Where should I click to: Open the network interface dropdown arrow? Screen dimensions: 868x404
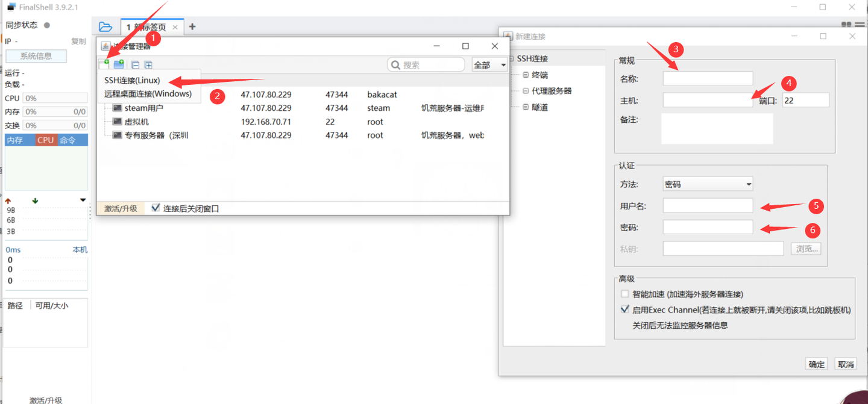tap(83, 200)
